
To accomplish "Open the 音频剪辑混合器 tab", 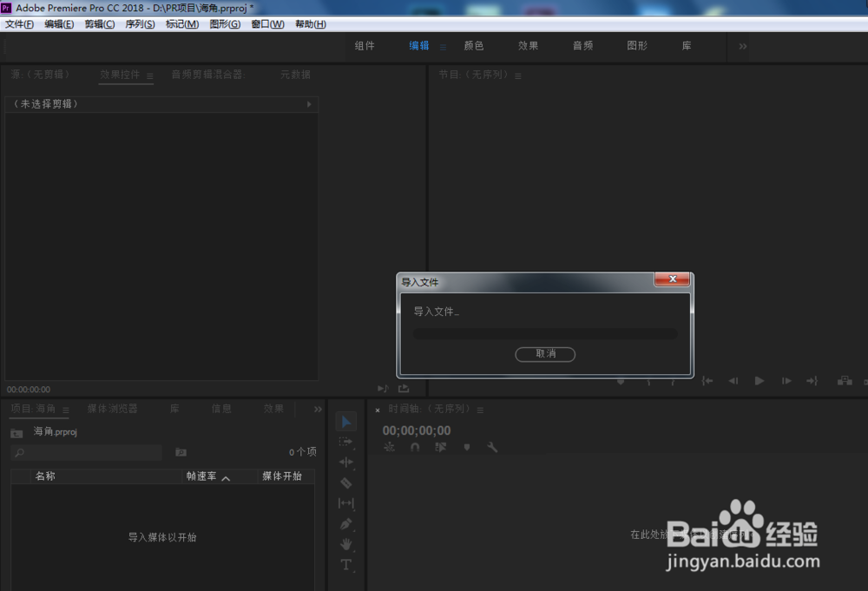I will pyautogui.click(x=208, y=75).
